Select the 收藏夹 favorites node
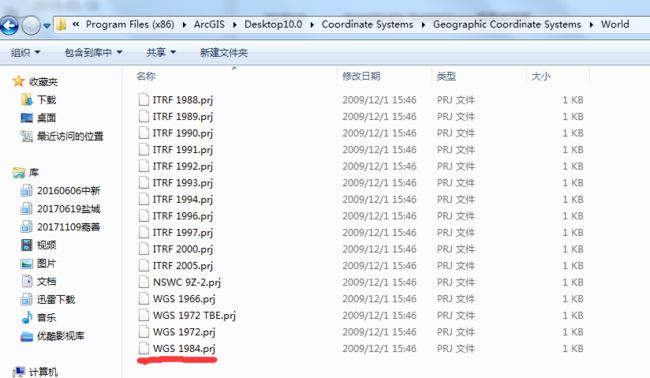Screen dimensions: 650x378 43,82
